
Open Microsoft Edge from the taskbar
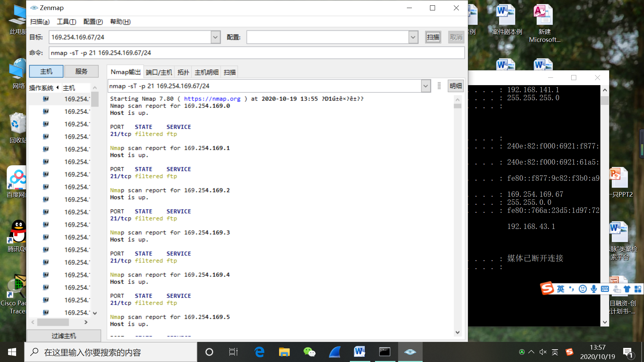(259, 352)
